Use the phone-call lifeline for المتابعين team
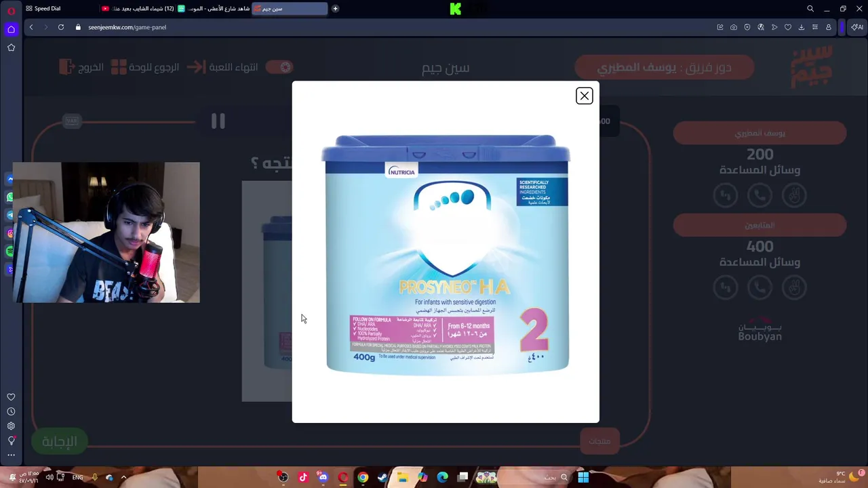Viewport: 868px width, 488px height. point(759,287)
